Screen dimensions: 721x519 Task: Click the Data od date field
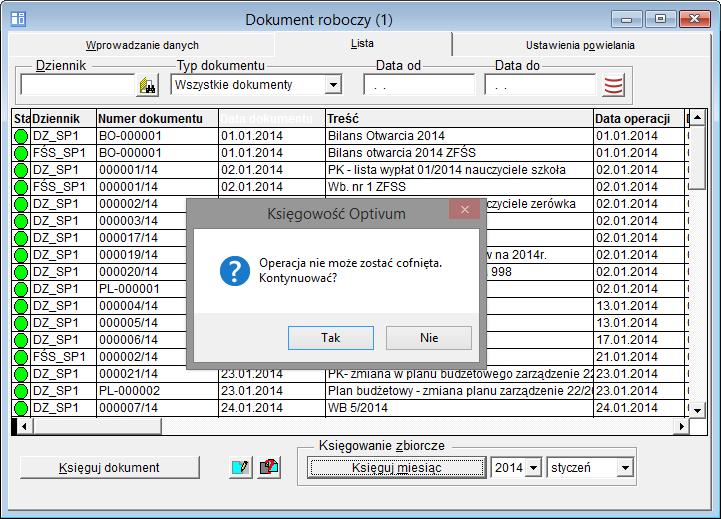point(419,85)
